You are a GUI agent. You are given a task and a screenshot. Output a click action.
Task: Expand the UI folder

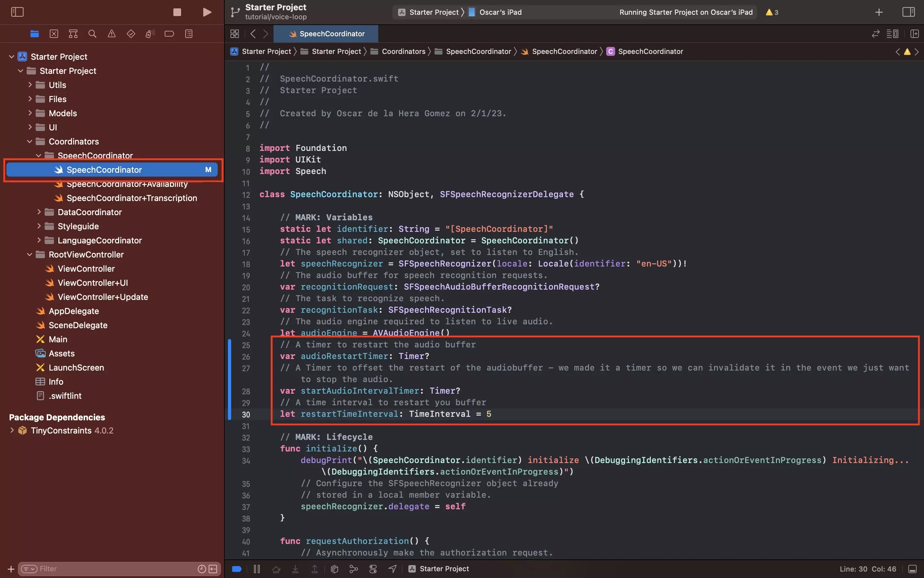pos(30,127)
